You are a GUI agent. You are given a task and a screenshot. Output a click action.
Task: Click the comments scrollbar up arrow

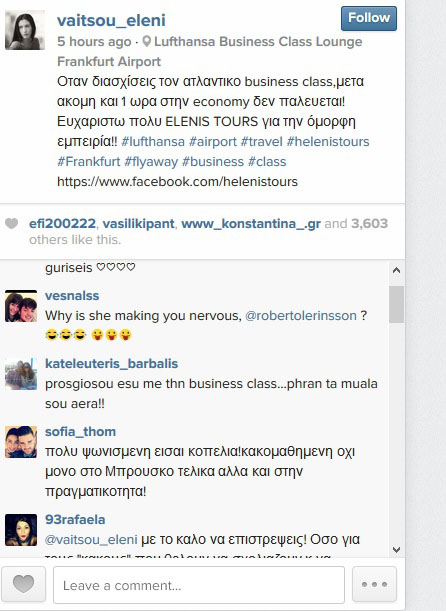tap(397, 270)
